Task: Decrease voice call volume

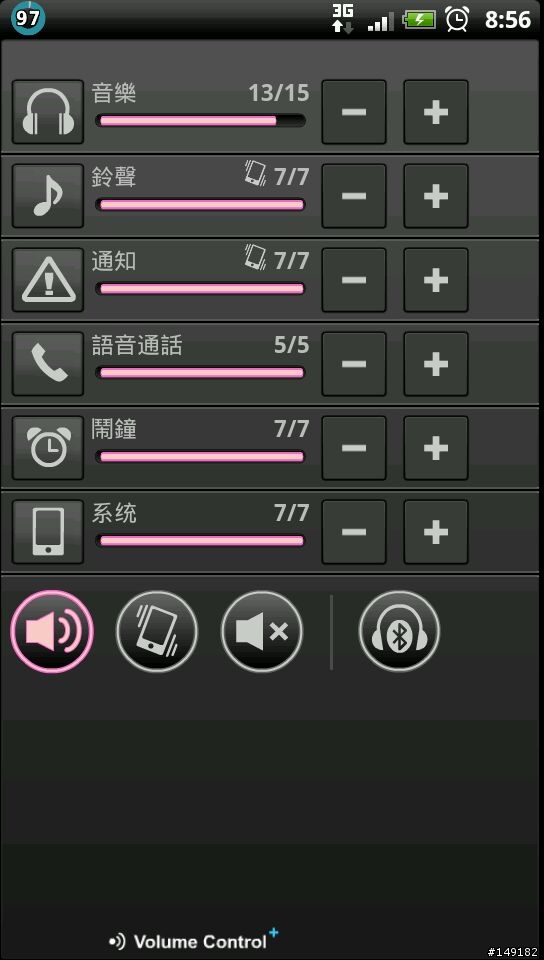Action: click(x=354, y=364)
